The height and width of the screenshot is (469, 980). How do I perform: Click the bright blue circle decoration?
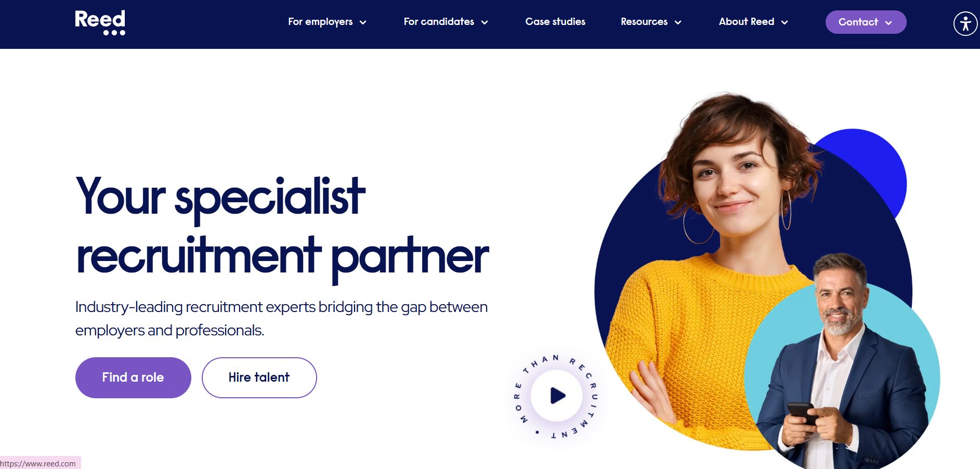pos(873,166)
